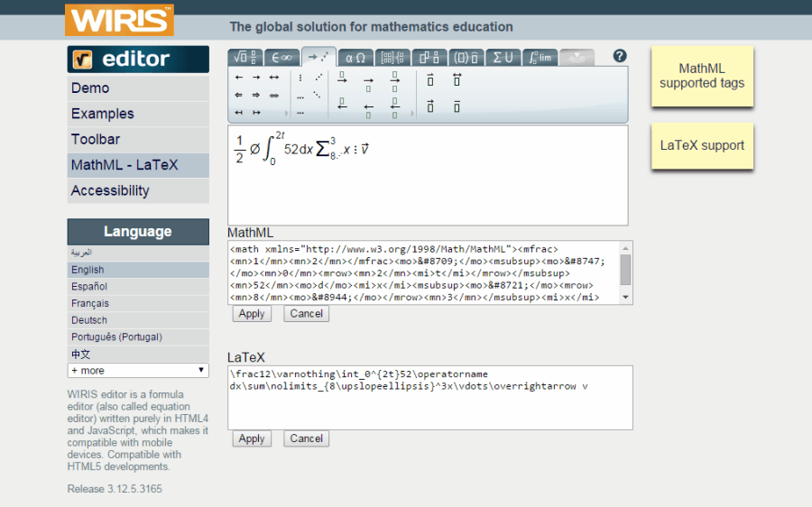The image size is (812, 507).
Task: Click MathML scrollbar up arrow
Action: coord(625,248)
